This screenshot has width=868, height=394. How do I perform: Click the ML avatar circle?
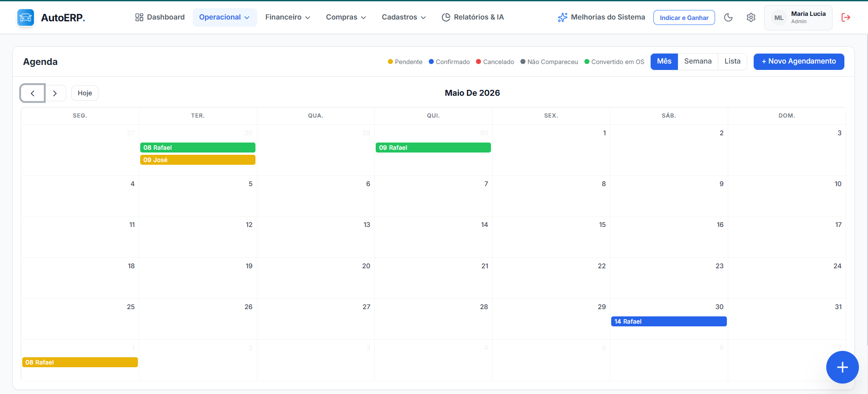click(779, 18)
